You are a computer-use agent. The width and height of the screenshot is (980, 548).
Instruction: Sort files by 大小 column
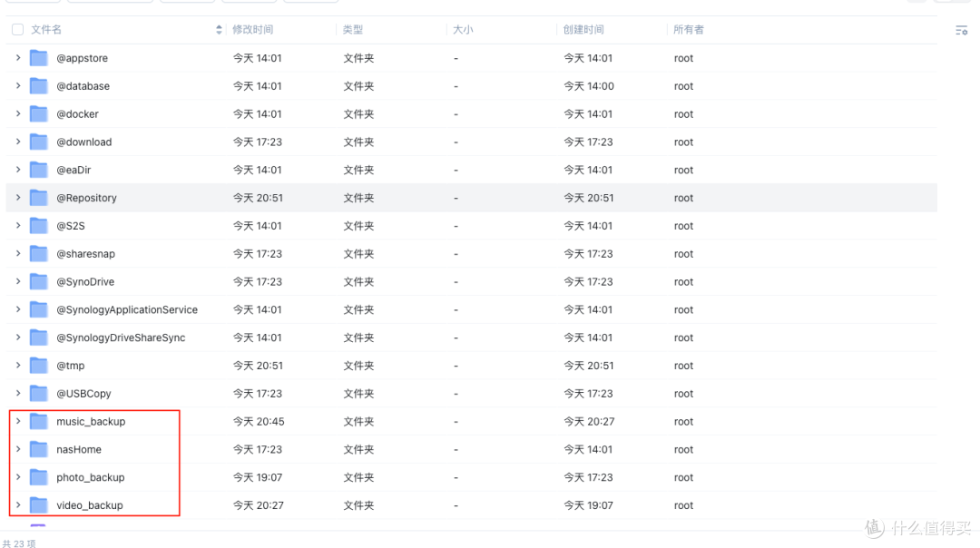click(x=463, y=29)
